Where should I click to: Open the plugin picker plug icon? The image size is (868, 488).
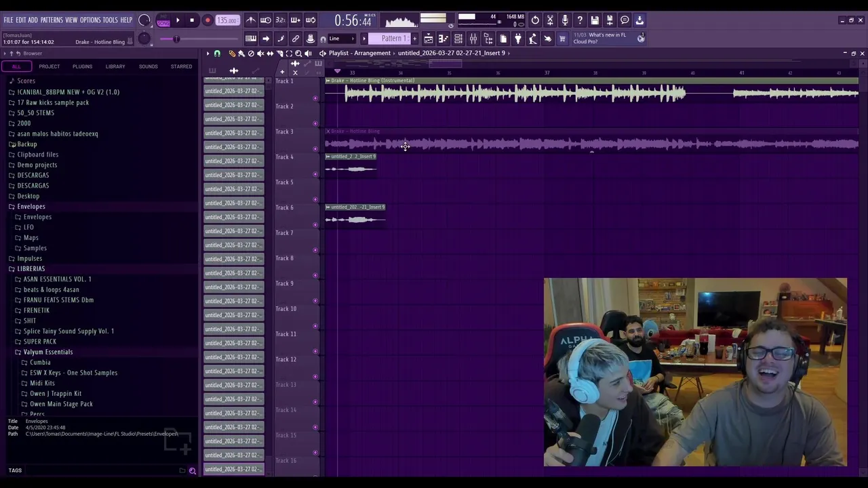point(518,39)
